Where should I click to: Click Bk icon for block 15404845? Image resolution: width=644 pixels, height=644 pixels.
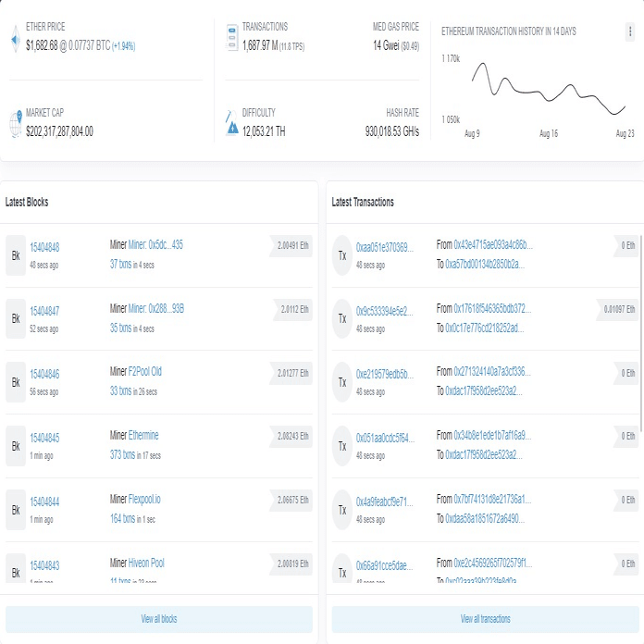pos(16,446)
